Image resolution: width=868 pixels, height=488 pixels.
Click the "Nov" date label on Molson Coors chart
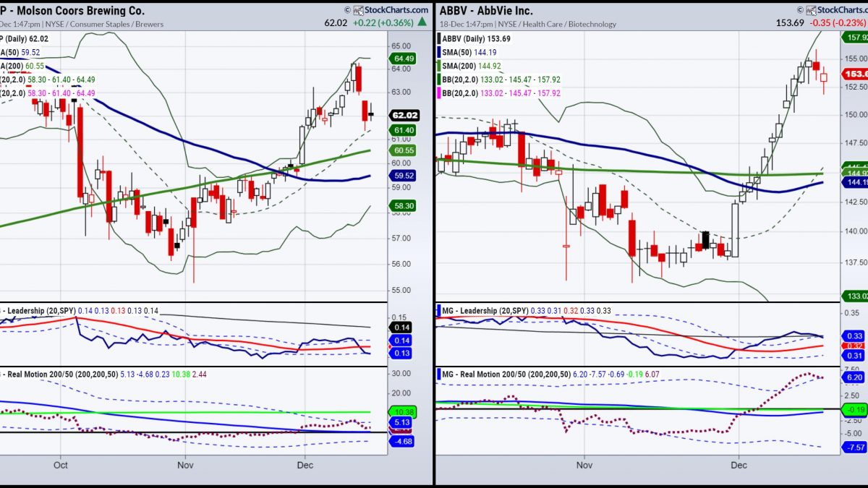(x=184, y=466)
